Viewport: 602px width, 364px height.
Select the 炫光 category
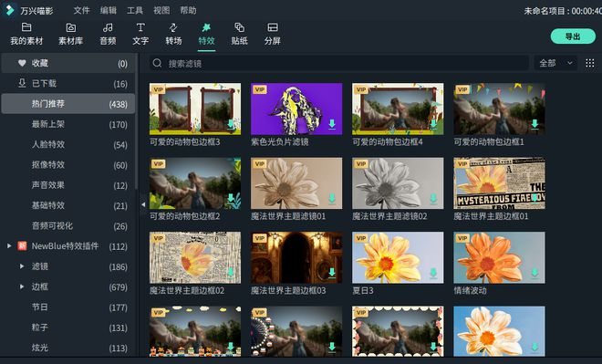(68, 348)
